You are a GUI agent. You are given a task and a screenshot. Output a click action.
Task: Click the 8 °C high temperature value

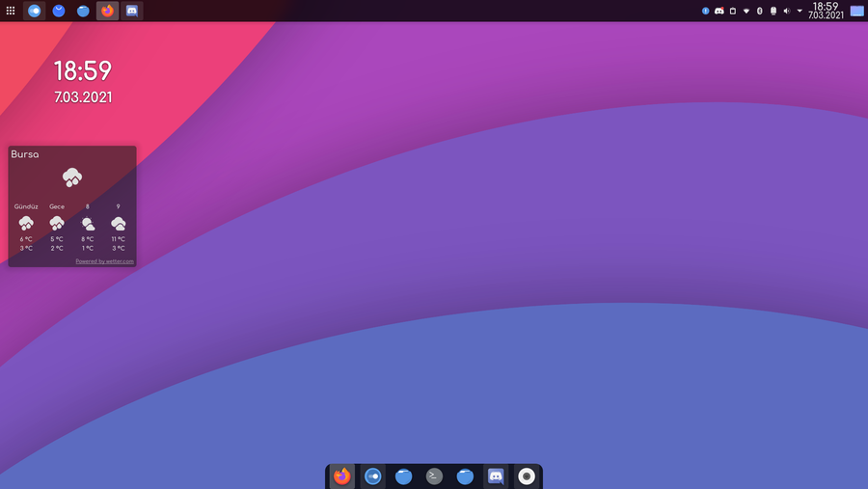coord(88,239)
